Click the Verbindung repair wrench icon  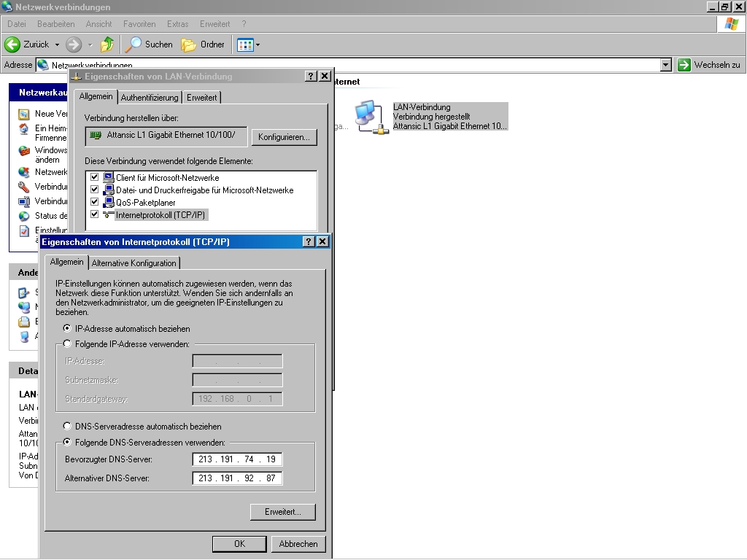pyautogui.click(x=24, y=187)
